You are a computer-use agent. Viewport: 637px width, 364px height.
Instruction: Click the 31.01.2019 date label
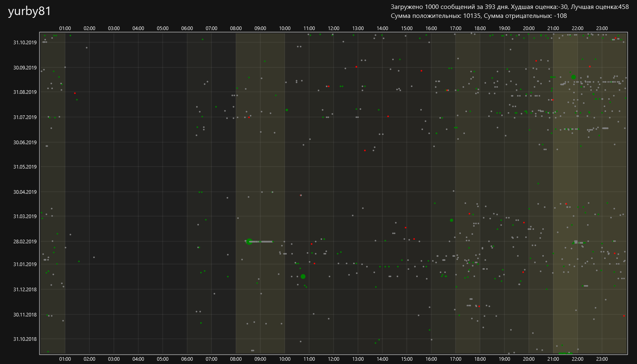25,264
